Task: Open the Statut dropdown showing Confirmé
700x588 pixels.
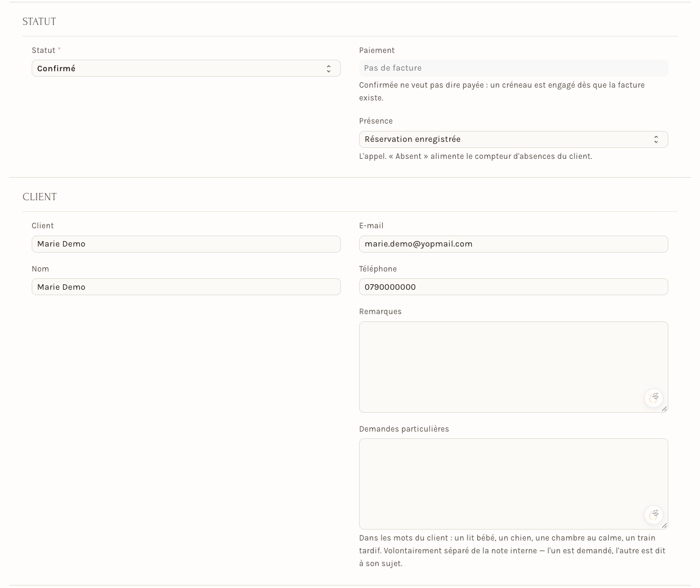Action: pos(186,68)
